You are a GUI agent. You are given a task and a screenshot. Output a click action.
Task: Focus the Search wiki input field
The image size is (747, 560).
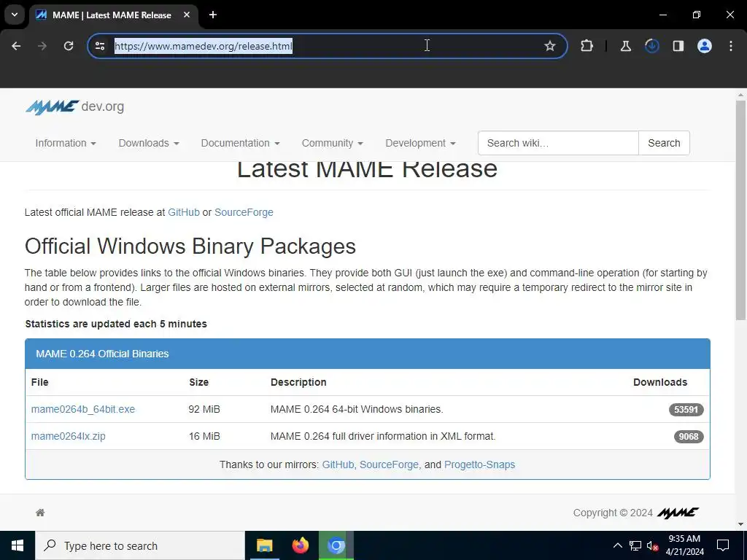point(558,143)
